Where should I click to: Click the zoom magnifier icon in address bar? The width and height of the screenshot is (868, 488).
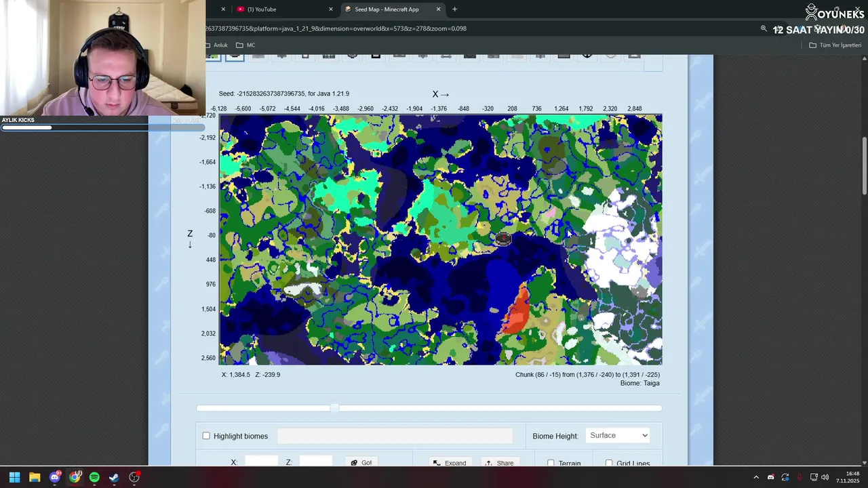point(764,28)
